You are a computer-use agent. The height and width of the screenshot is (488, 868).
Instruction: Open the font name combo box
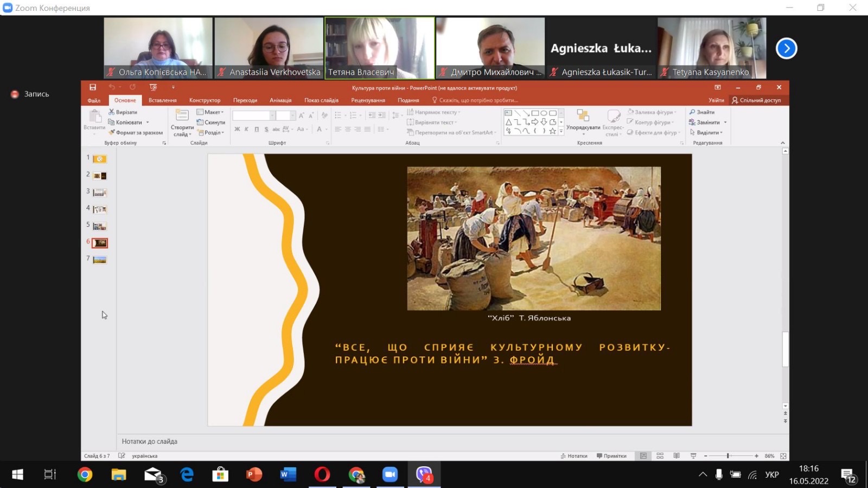click(254, 115)
